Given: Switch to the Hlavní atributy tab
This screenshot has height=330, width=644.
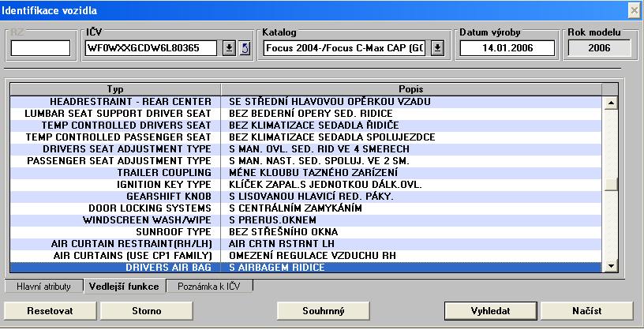Looking at the screenshot, I should (44, 286).
